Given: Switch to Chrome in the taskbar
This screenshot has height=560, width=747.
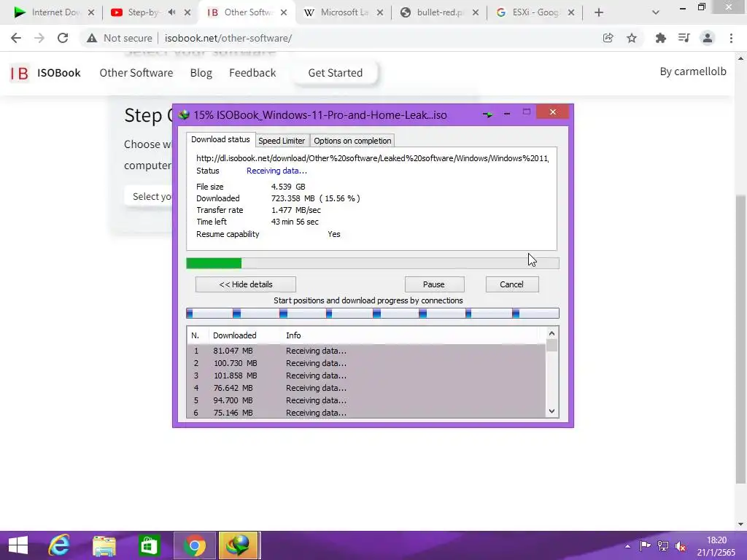Looking at the screenshot, I should click(194, 545).
